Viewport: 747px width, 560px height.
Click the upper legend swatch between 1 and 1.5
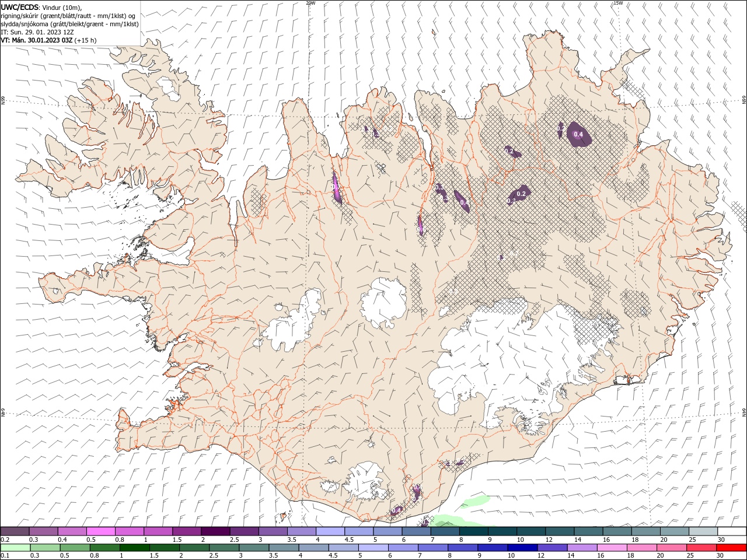point(158,531)
